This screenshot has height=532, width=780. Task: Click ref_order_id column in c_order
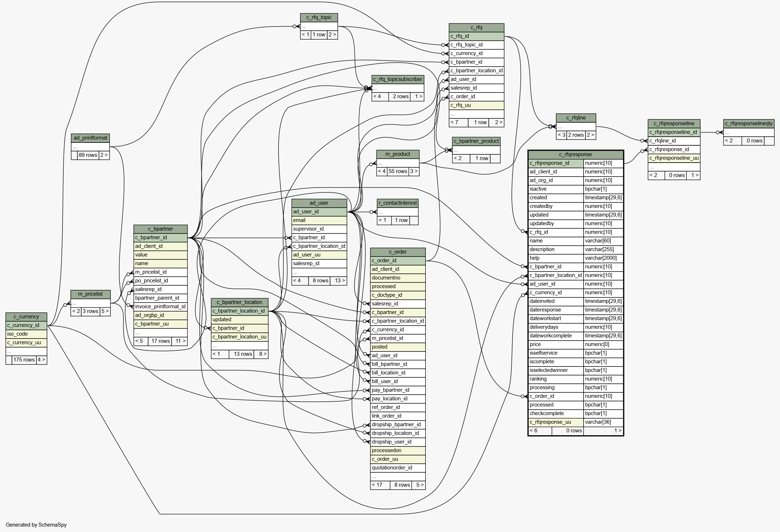pyautogui.click(x=398, y=408)
